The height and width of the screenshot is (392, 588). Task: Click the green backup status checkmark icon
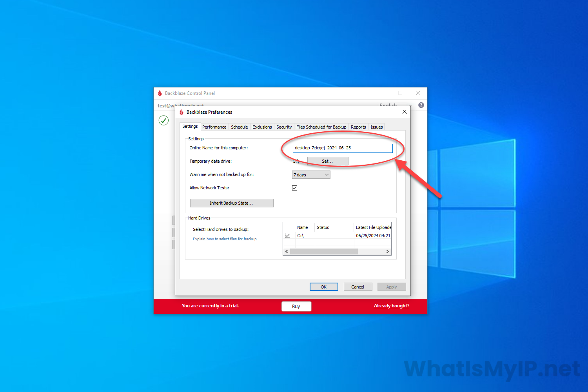[x=163, y=120]
